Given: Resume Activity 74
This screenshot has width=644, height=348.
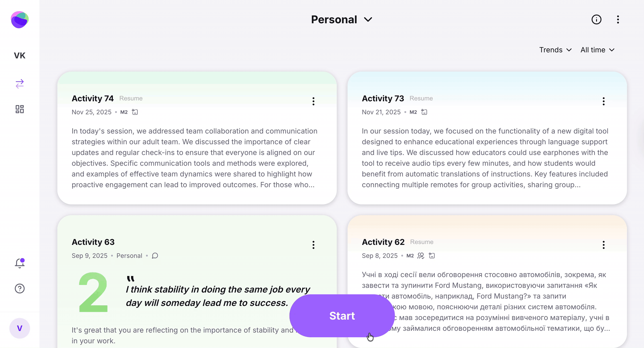Looking at the screenshot, I should click(x=131, y=98).
